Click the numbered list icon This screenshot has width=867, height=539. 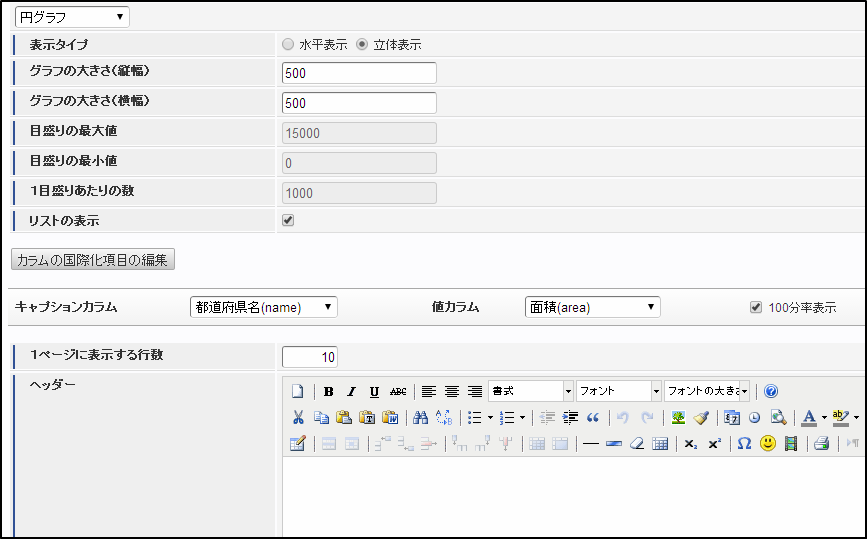tap(507, 417)
